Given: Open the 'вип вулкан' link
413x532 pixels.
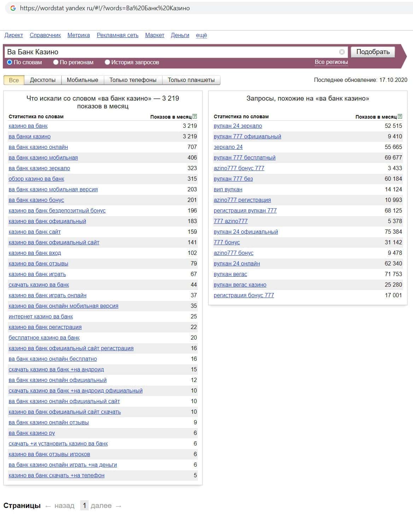Looking at the screenshot, I should [228, 190].
